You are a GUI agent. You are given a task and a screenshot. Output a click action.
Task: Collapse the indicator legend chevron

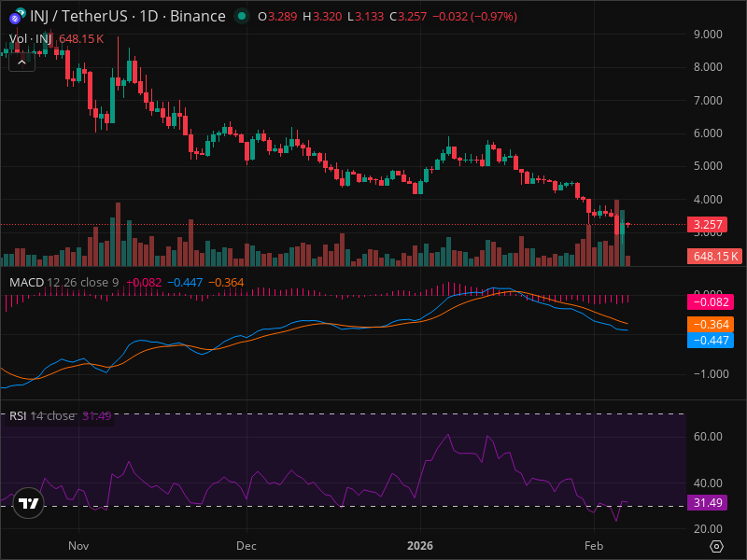coord(21,63)
